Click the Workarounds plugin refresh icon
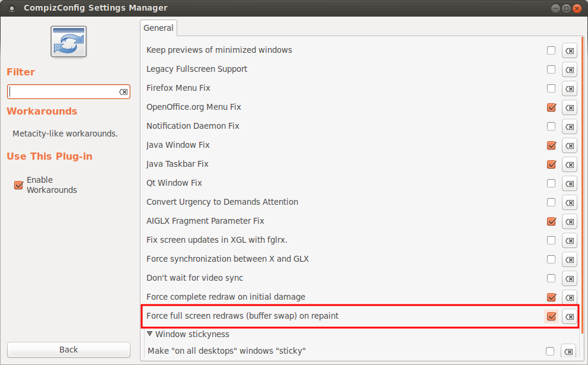588x365 pixels. (x=69, y=42)
